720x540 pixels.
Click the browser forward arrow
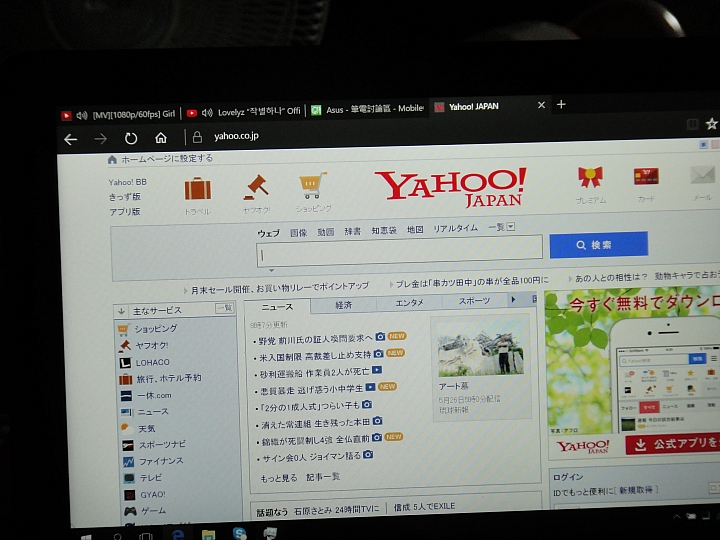101,139
